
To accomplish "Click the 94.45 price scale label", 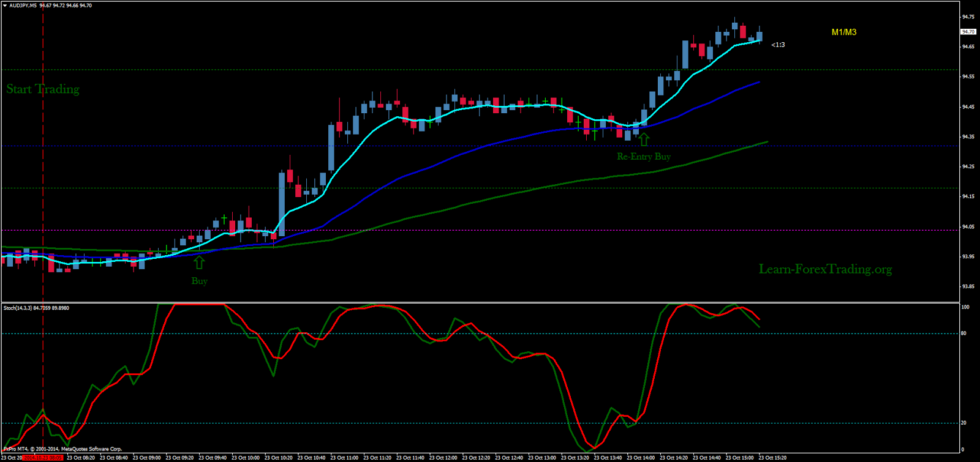I will pos(968,107).
